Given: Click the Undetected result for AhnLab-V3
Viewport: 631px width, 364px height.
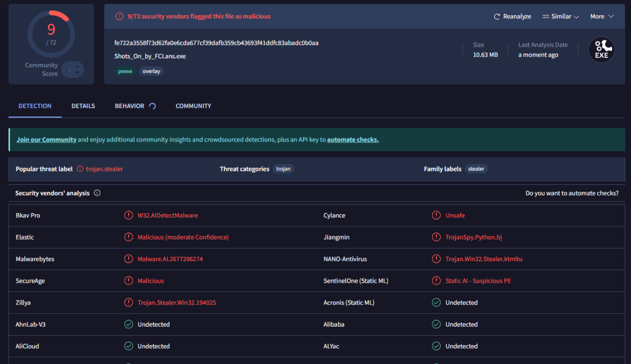Looking at the screenshot, I should pyautogui.click(x=154, y=325).
